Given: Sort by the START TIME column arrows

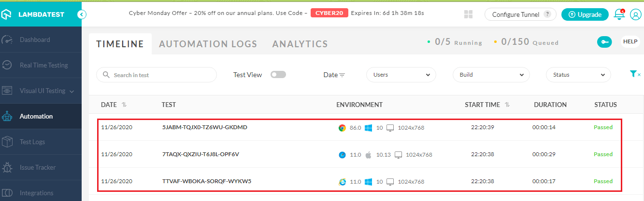Looking at the screenshot, I should pos(507,105).
